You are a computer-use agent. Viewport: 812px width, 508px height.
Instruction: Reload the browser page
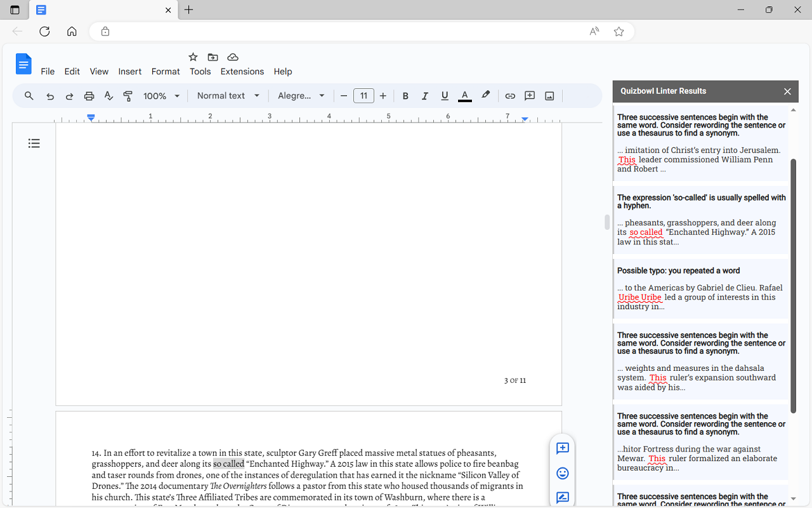click(x=44, y=32)
